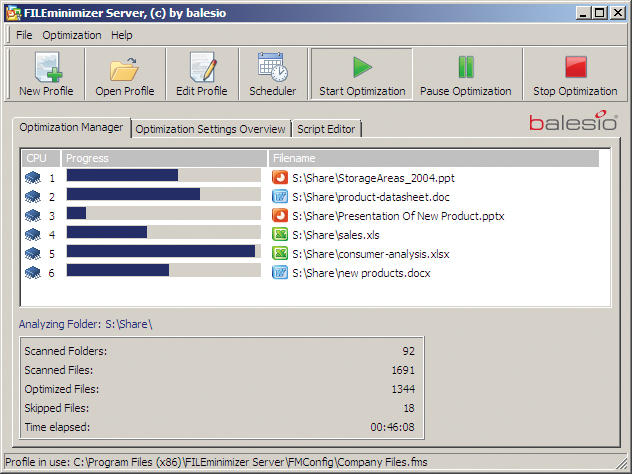Viewport: 632px width, 474px height.
Task: Open the File menu
Action: coord(24,35)
